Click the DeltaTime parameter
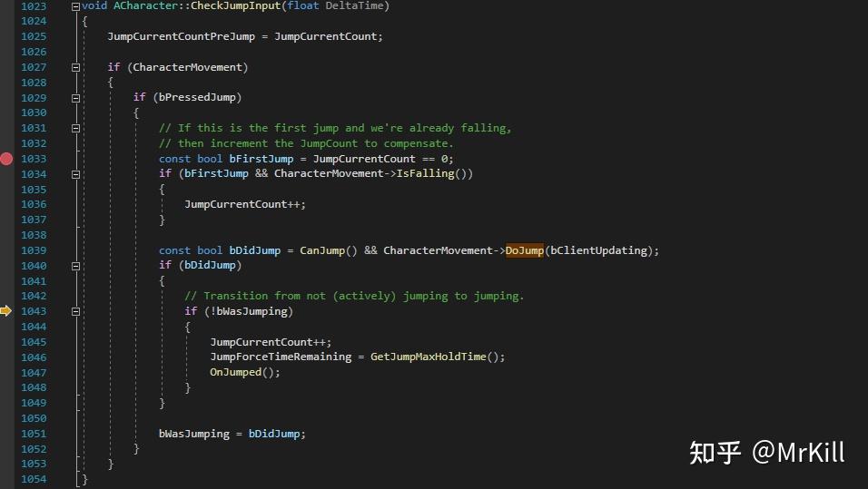This screenshot has width=868, height=489. tap(355, 6)
